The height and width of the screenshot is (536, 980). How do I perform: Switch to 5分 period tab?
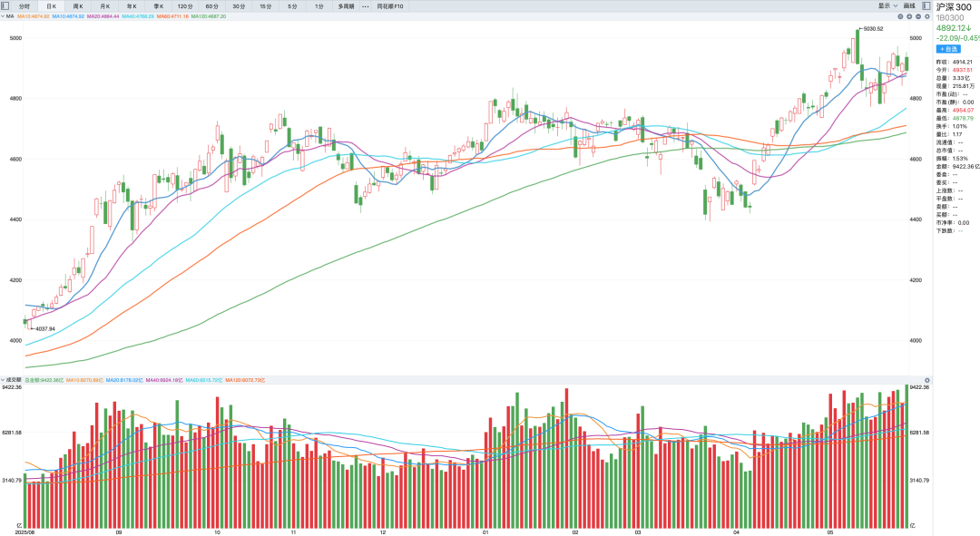292,6
